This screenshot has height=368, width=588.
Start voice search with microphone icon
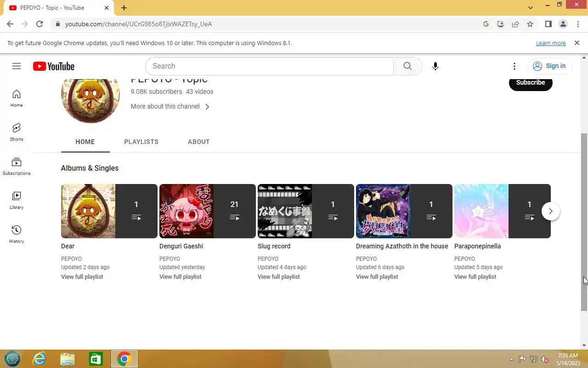tap(435, 66)
